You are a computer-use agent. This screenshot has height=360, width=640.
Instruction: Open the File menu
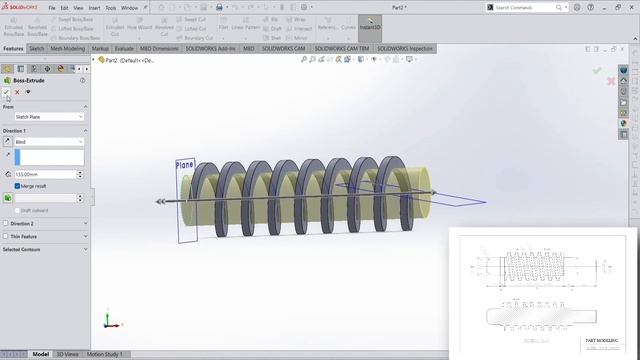point(52,8)
